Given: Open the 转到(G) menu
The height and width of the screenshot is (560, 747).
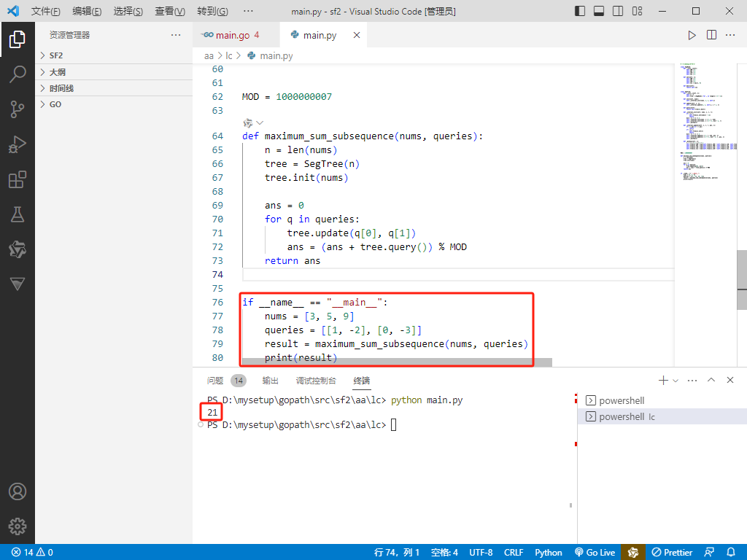Looking at the screenshot, I should tap(212, 11).
